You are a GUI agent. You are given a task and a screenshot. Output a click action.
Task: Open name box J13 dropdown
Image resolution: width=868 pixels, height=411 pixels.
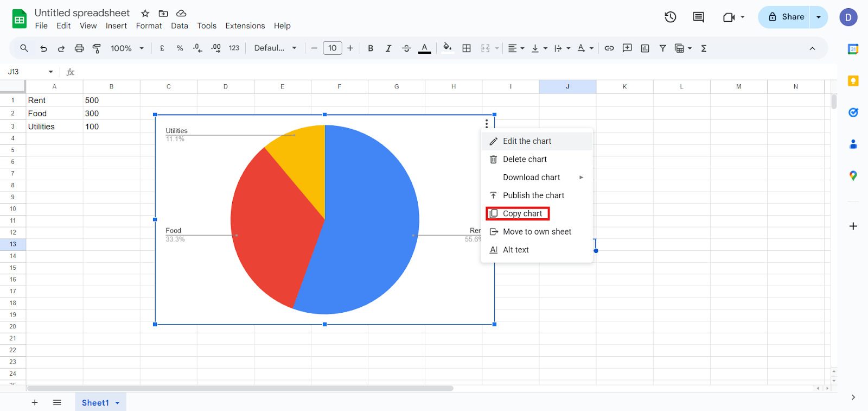pyautogui.click(x=50, y=72)
